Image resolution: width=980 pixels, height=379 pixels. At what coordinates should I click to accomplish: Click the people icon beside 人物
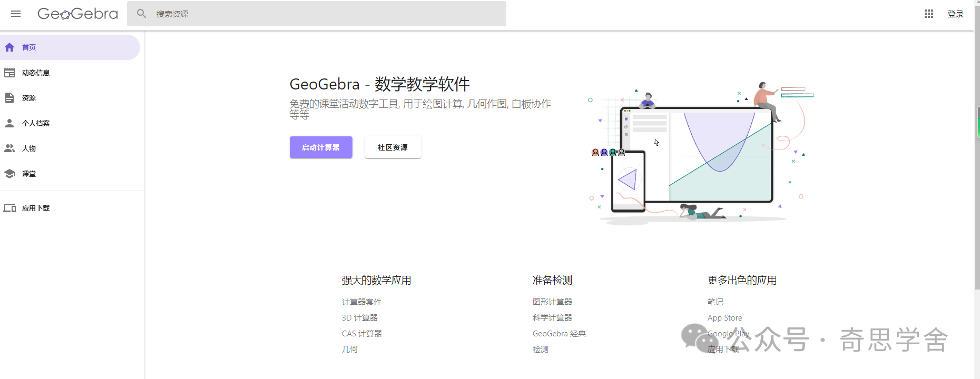(x=9, y=148)
